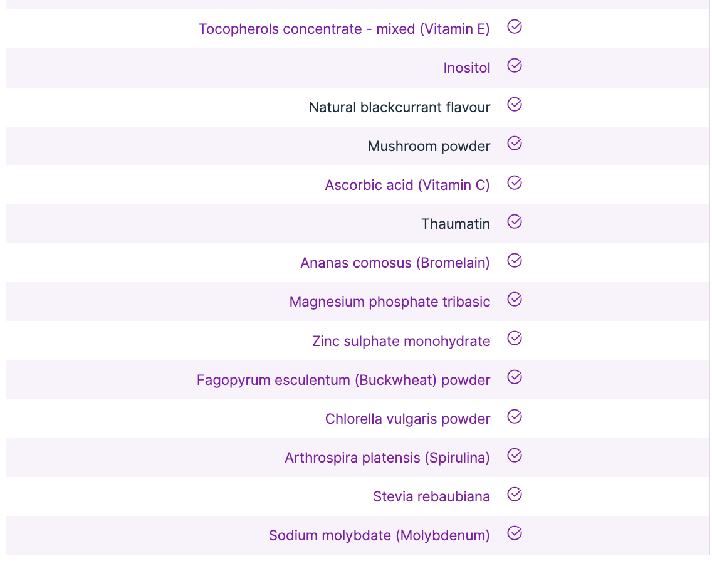Click check icon beside Mushroom powder
Viewport: 712px width, 588px height.
(515, 144)
